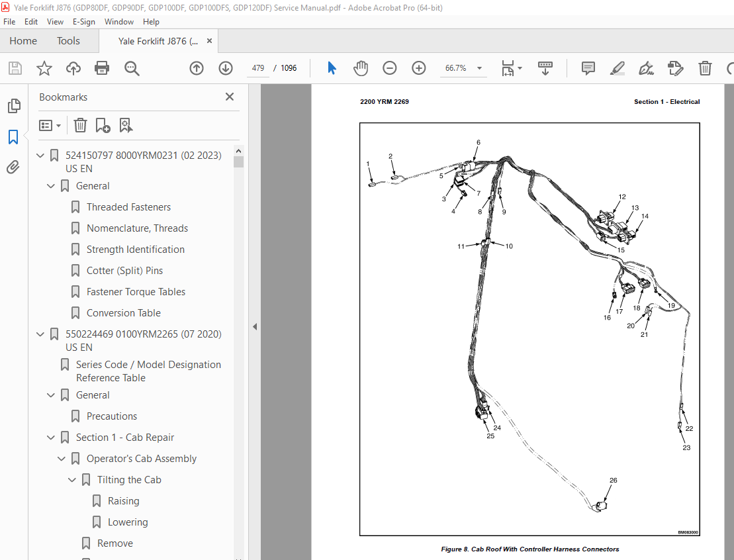Open the Fastener Torque Tables bookmark
The height and width of the screenshot is (560, 734).
pyautogui.click(x=136, y=292)
